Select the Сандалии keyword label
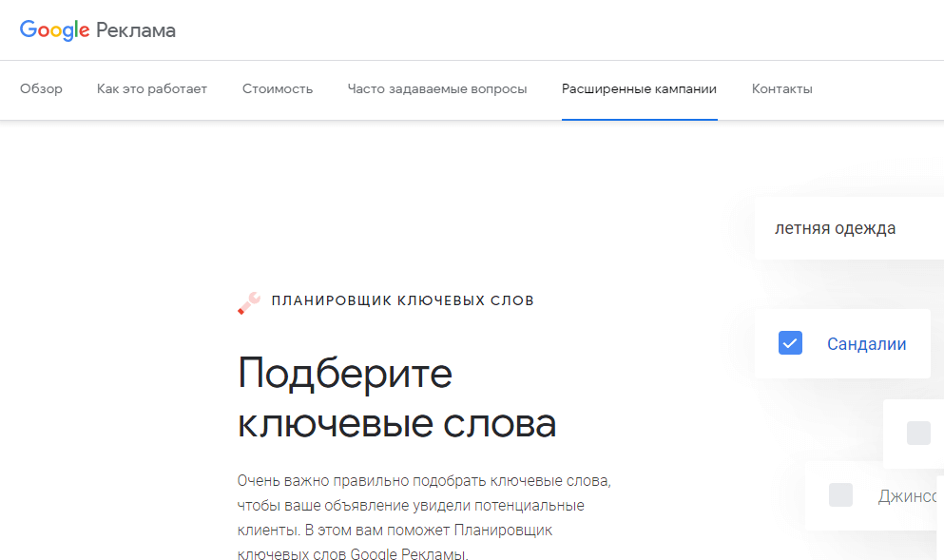The image size is (944, 560). 866,343
